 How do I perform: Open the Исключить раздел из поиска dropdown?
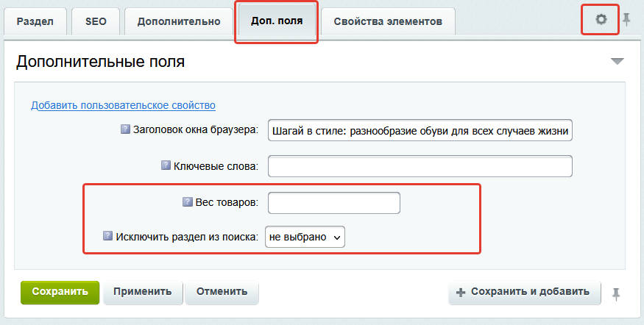click(305, 237)
